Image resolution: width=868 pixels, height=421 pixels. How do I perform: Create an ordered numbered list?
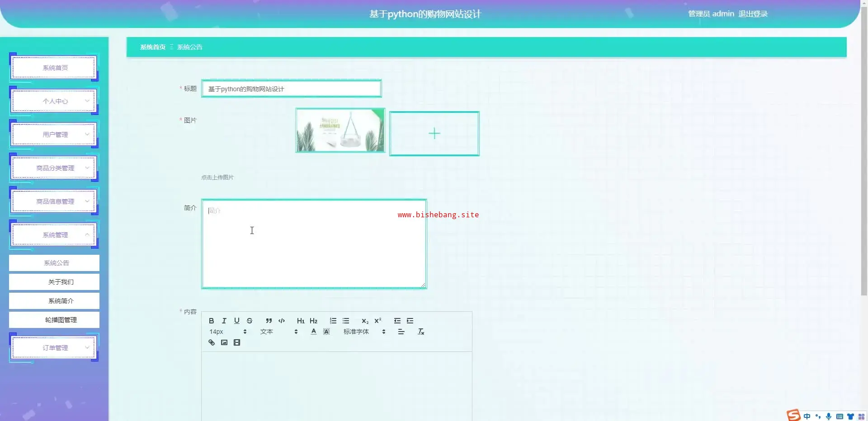pos(333,321)
